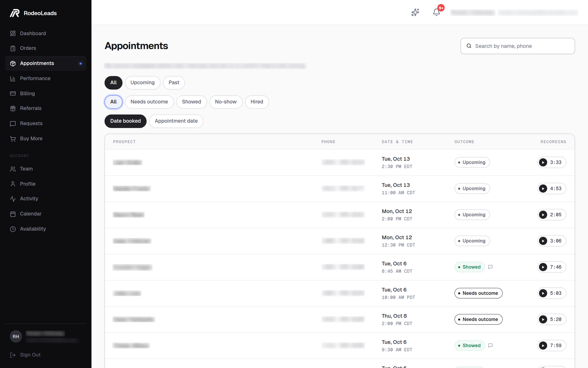Click the AI sparkle icon in header
Screen dimensions: 588x368
point(415,12)
